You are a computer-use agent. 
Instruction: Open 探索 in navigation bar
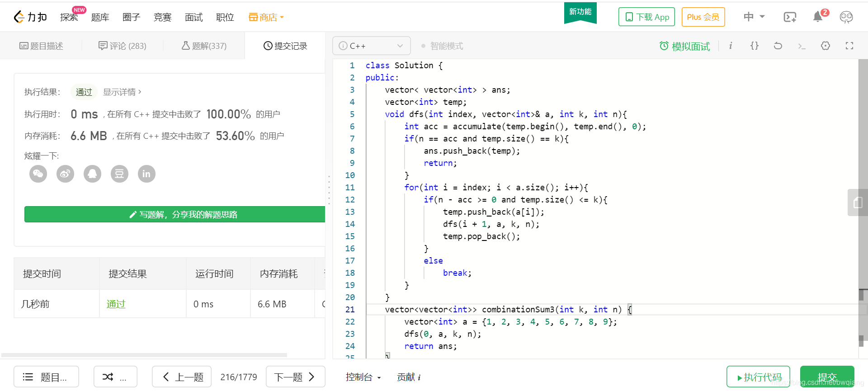69,17
